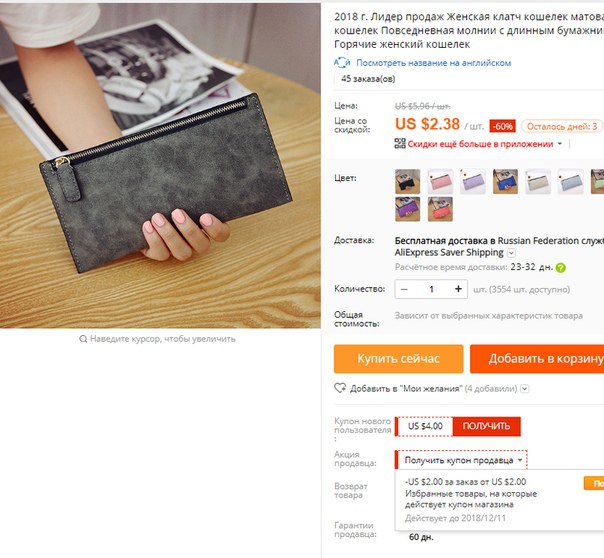Choose the black wallet color thumbnail
The width and height of the screenshot is (604, 558).
pos(408,181)
